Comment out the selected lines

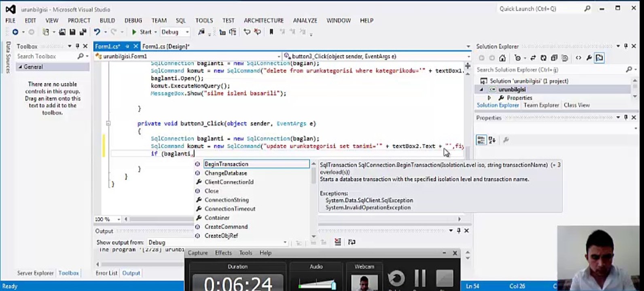247,32
